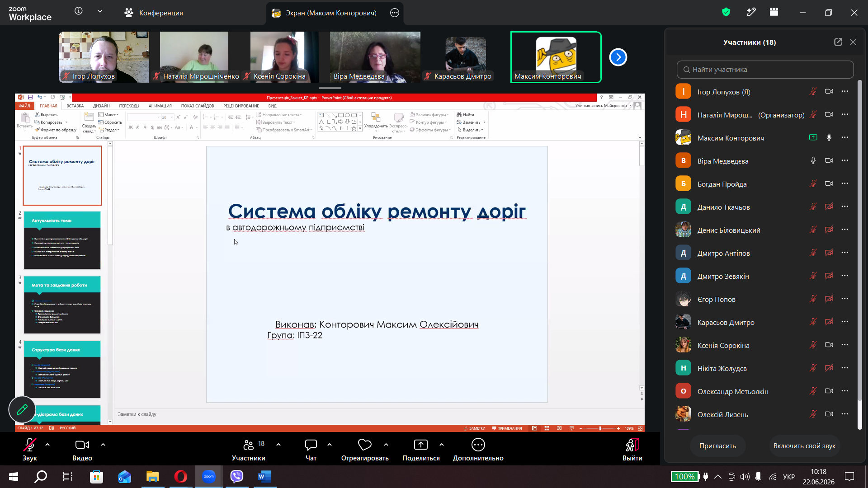The width and height of the screenshot is (868, 488).
Task: Show next video thumbnails arrow
Action: (x=618, y=57)
